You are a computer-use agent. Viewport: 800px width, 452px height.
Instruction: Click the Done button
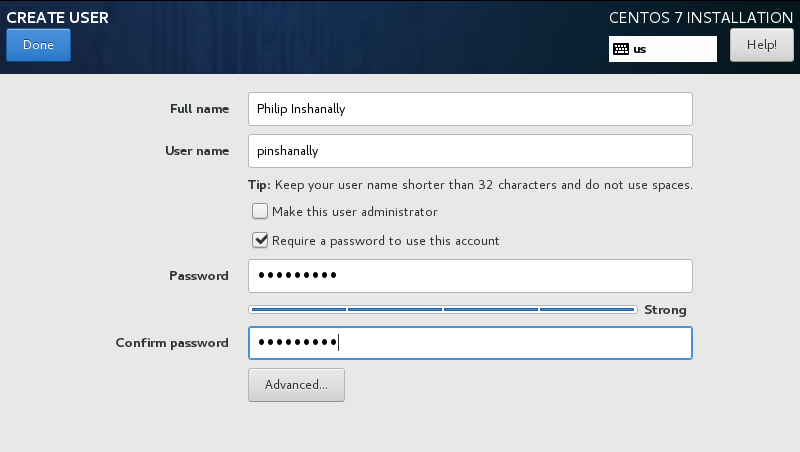pos(38,45)
